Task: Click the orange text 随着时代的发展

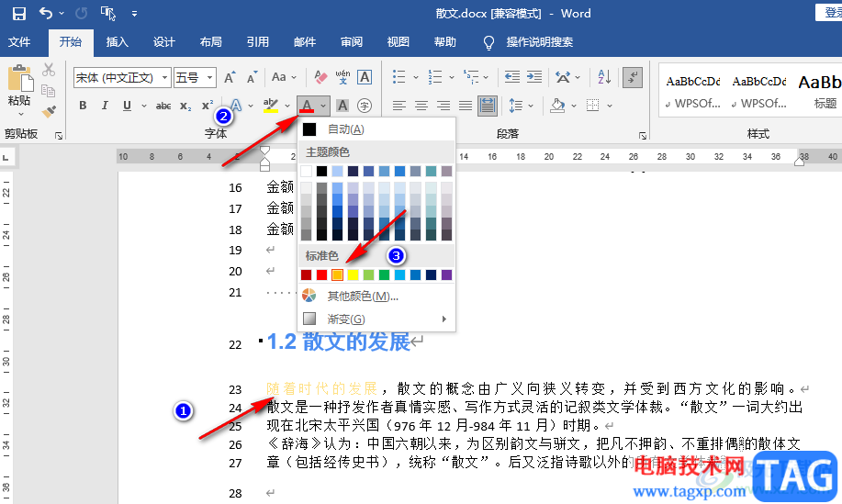Action: pyautogui.click(x=322, y=388)
